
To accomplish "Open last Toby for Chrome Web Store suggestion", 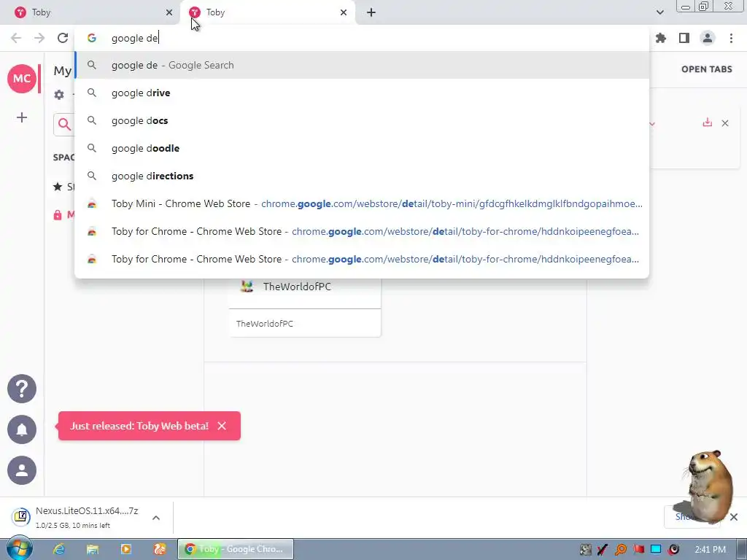I will click(x=362, y=259).
